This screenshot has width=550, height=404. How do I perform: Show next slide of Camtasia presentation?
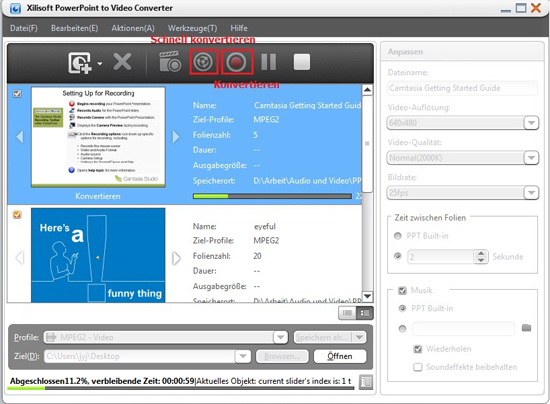[x=176, y=136]
